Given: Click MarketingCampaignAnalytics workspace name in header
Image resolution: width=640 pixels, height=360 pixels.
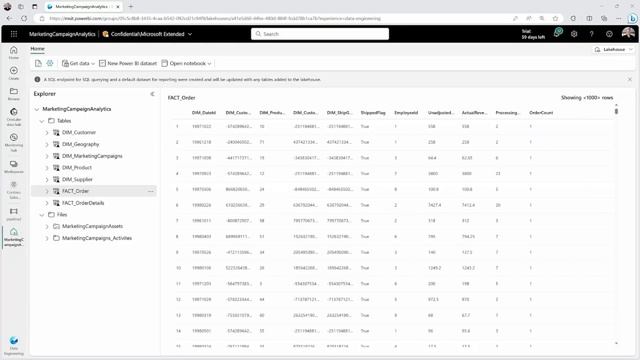Looking at the screenshot, I should click(62, 34).
